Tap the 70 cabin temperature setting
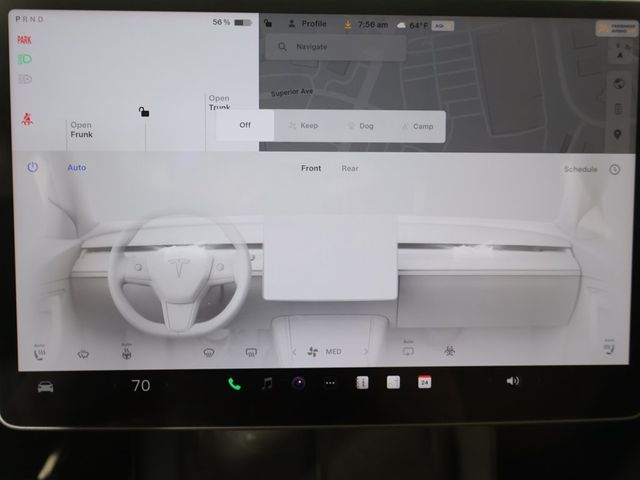Image resolution: width=640 pixels, height=480 pixels. tap(141, 385)
